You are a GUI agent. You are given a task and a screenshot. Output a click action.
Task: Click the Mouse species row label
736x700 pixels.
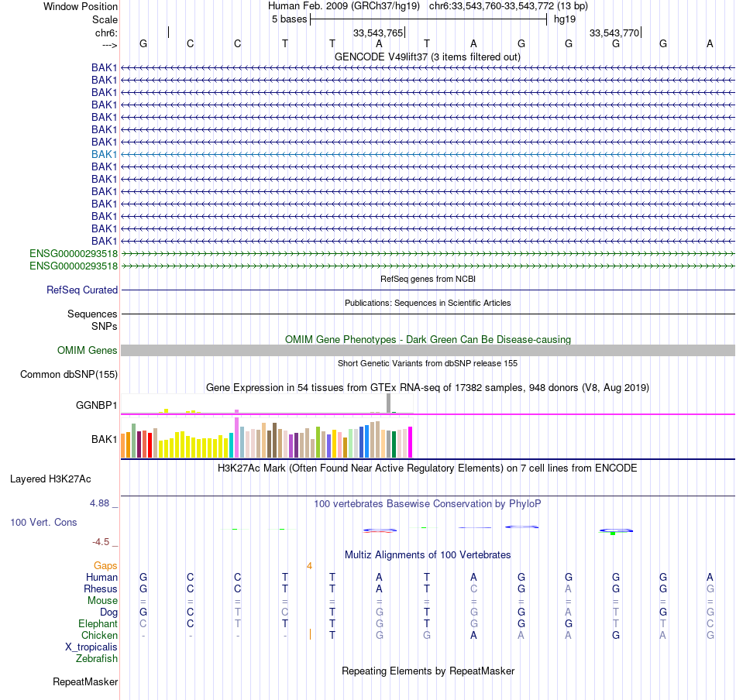coord(102,601)
